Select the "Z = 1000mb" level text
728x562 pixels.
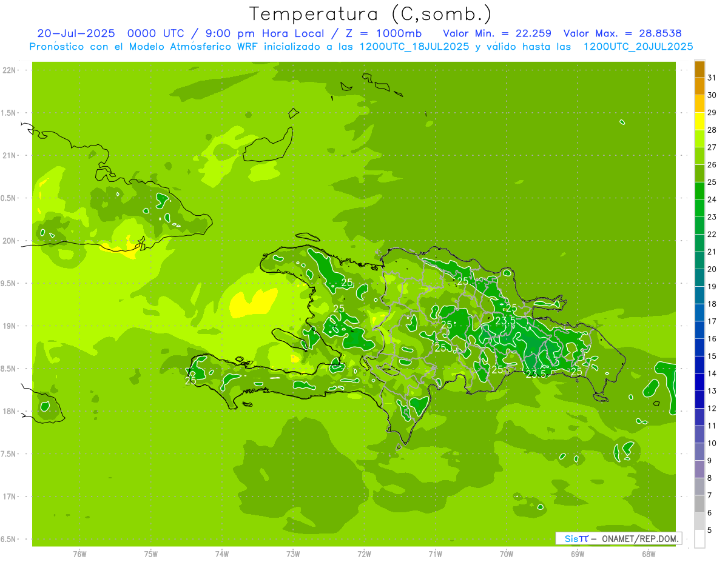tap(383, 33)
